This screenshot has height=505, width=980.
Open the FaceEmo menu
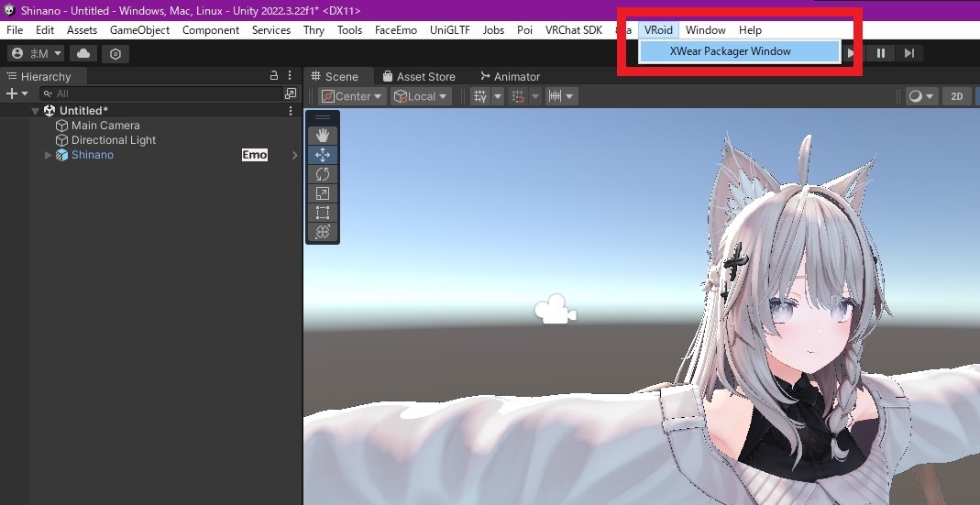pyautogui.click(x=396, y=30)
